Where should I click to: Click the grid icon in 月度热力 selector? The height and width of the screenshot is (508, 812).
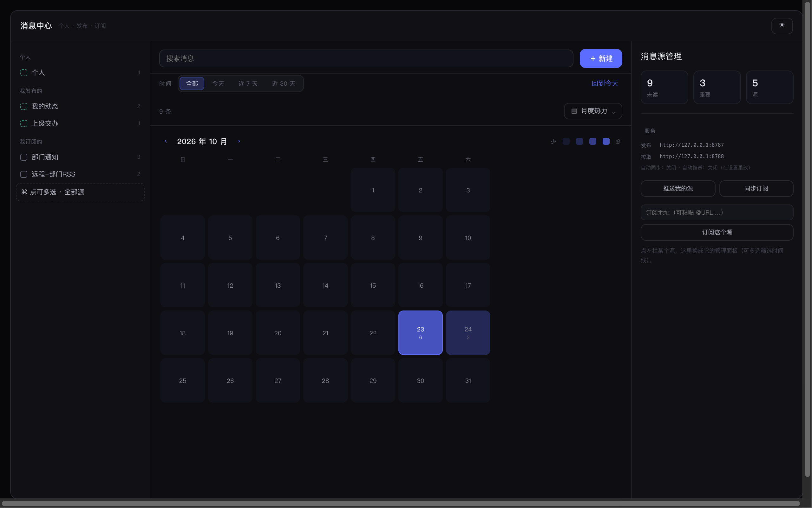click(574, 111)
